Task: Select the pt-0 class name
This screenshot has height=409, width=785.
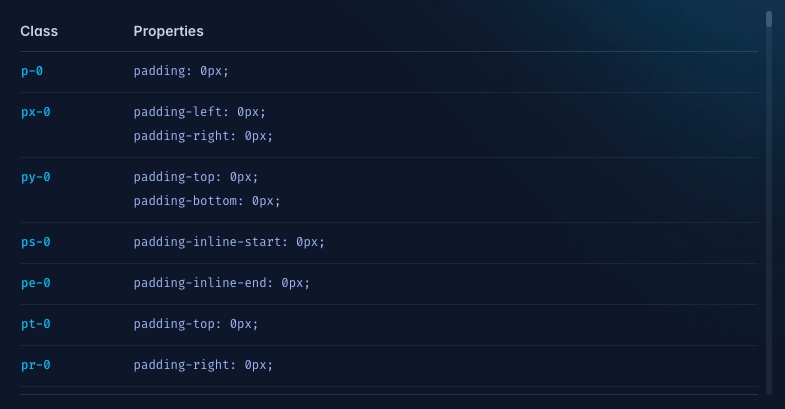Action: [x=35, y=324]
